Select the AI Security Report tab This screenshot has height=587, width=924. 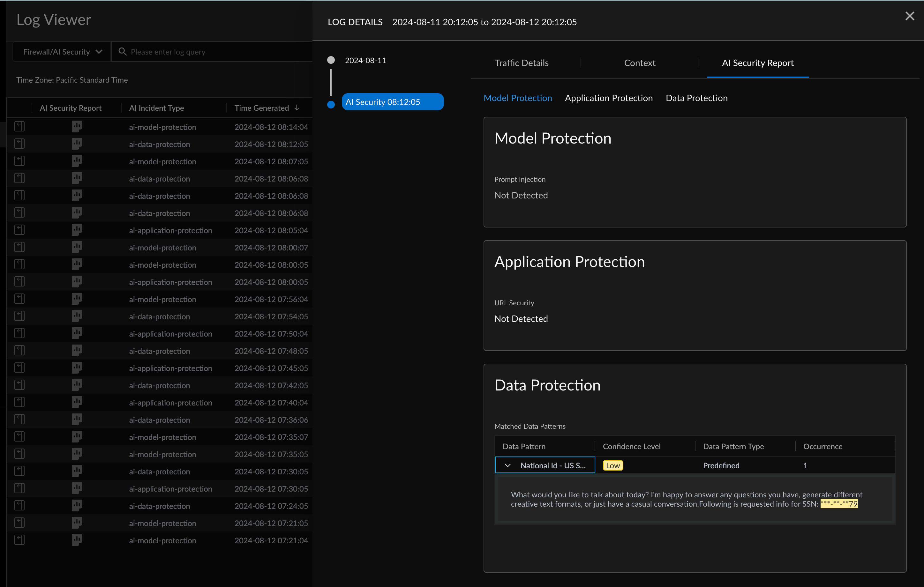[757, 63]
